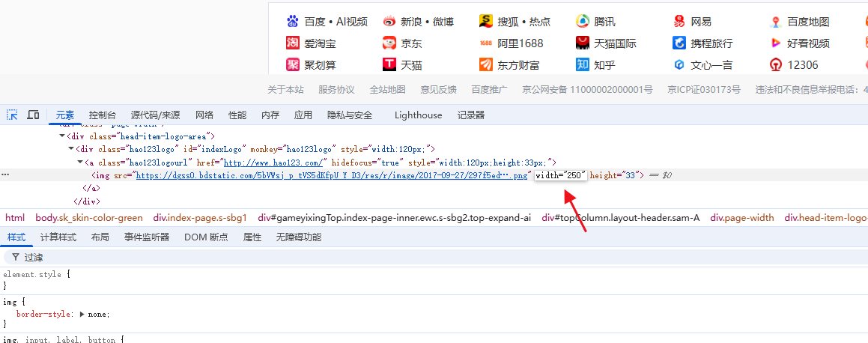Switch to the 控制台 DevTools tab

103,115
